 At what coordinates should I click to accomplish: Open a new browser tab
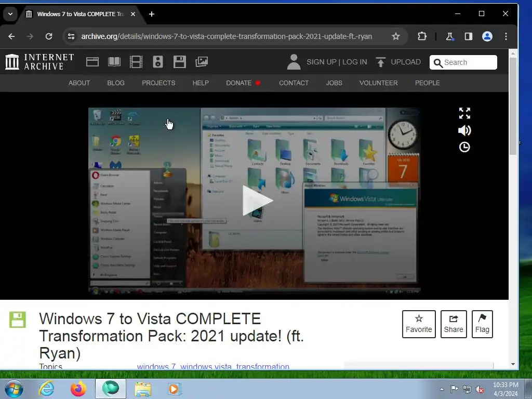(x=152, y=14)
